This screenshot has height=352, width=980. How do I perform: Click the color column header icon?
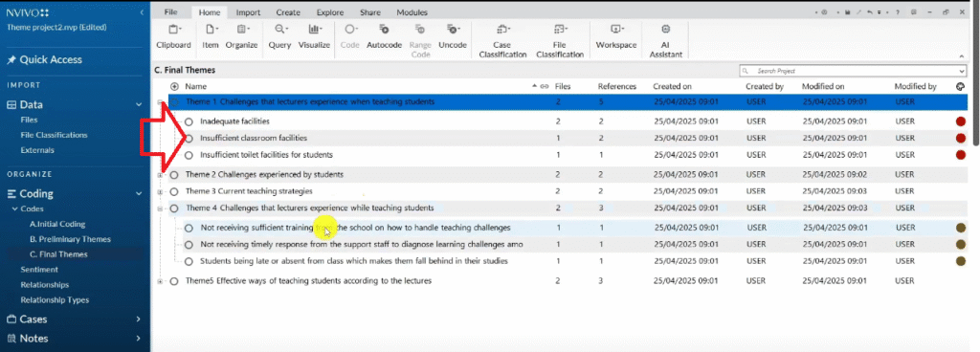[x=961, y=87]
